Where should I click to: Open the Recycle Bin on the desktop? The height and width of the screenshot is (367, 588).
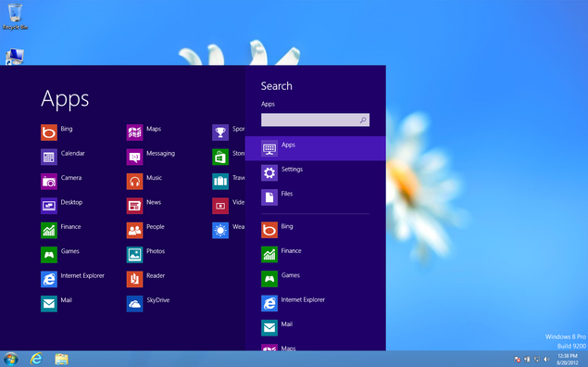15,17
